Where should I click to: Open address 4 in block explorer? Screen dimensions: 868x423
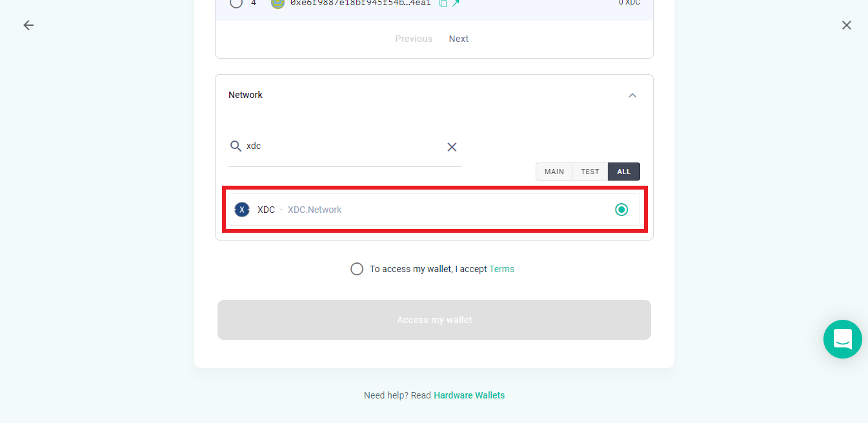pos(456,3)
